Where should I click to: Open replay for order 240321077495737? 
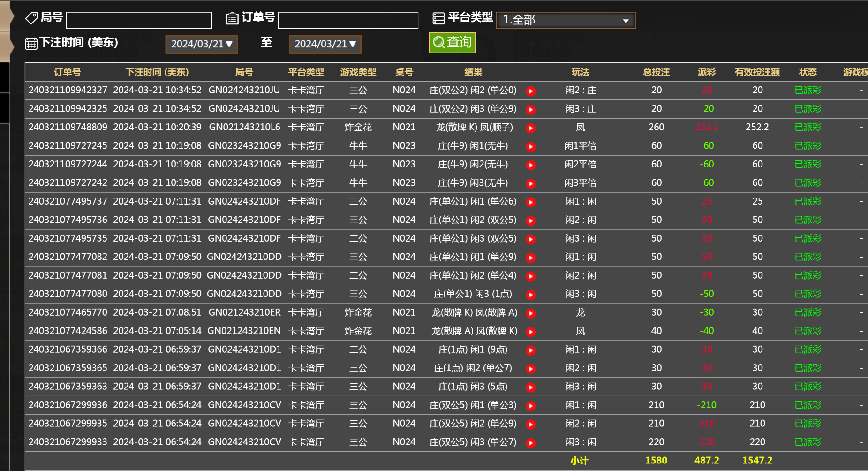[x=530, y=202]
